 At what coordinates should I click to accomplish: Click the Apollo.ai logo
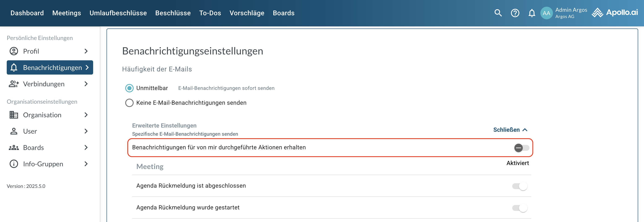point(615,13)
